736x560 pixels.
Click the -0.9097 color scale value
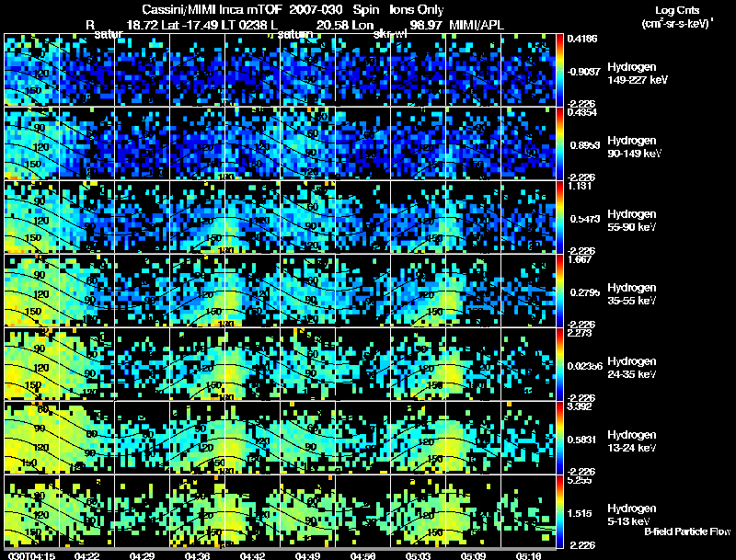(583, 72)
